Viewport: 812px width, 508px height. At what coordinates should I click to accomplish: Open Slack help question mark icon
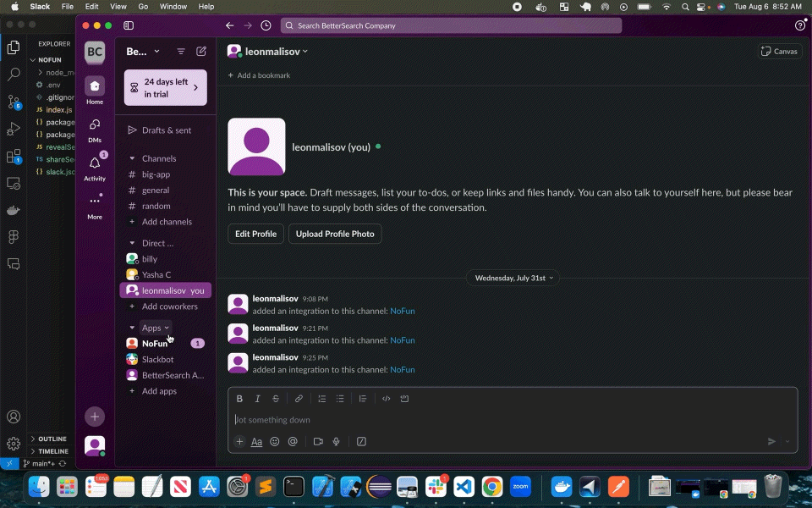[x=800, y=25]
